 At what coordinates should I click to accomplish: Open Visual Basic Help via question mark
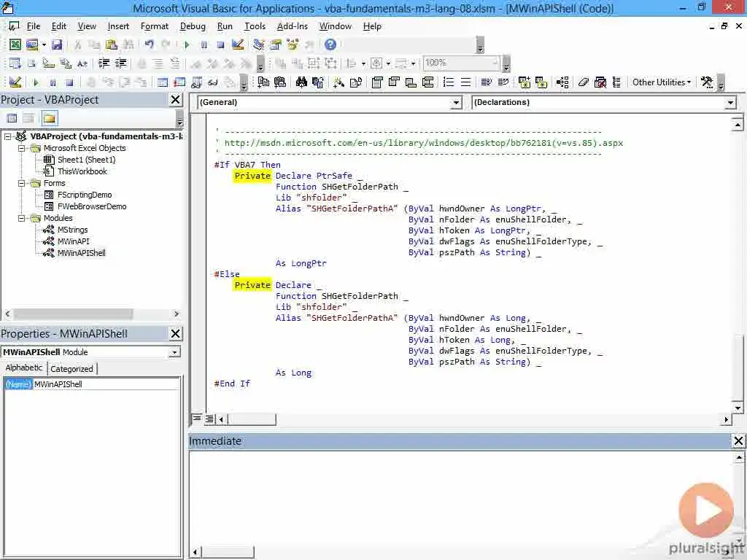(x=330, y=44)
